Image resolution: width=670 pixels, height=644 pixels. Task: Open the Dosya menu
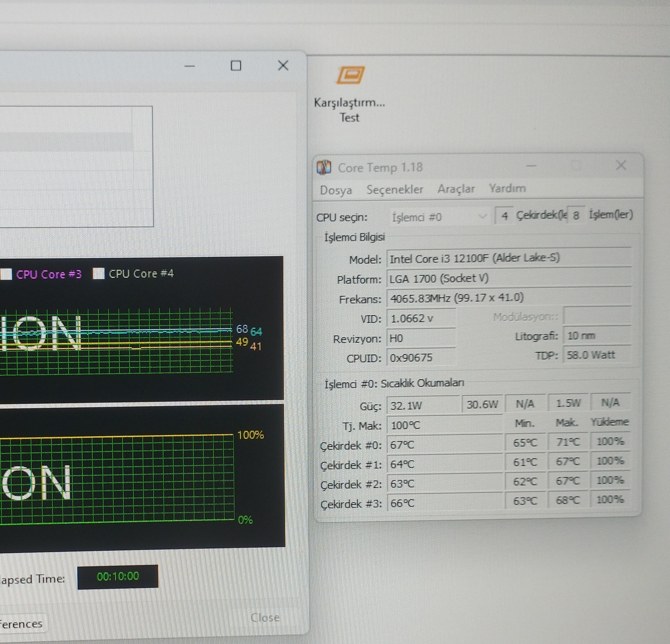336,190
